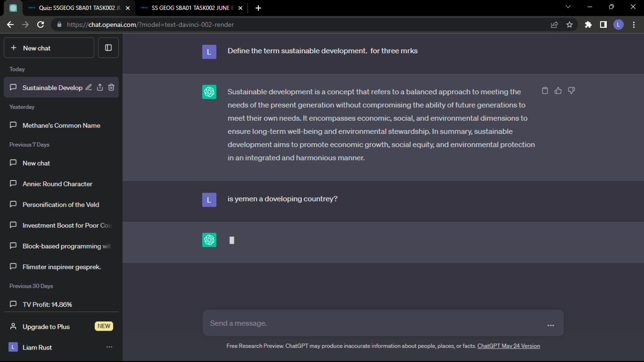Open the New chat entry under Previous 7 Days
Screen dimensions: 644x362
[x=61, y=163]
